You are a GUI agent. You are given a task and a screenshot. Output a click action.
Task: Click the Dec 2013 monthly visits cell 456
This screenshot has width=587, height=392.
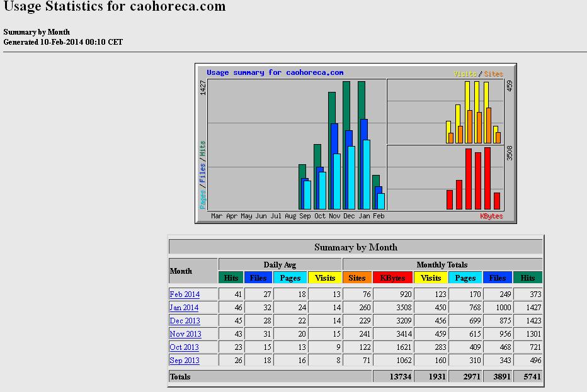(x=431, y=321)
